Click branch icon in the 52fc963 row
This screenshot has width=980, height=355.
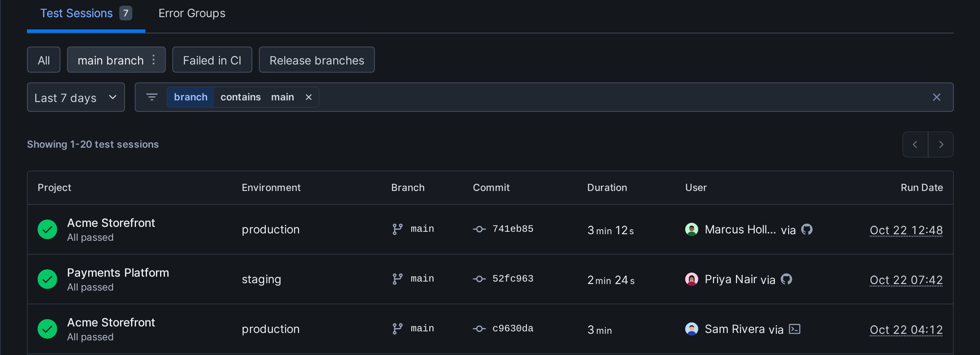point(397,279)
